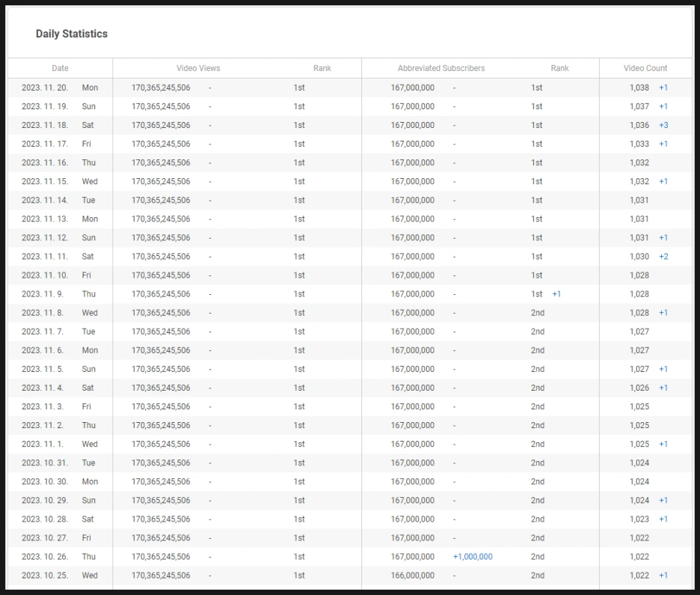Viewport: 700px width, 595px height.
Task: Select the 2023. 11. 20. date cell
Action: 45,88
